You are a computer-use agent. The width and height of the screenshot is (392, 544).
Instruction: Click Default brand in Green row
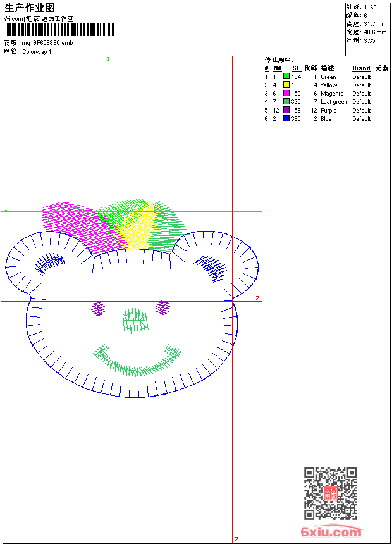(x=362, y=77)
